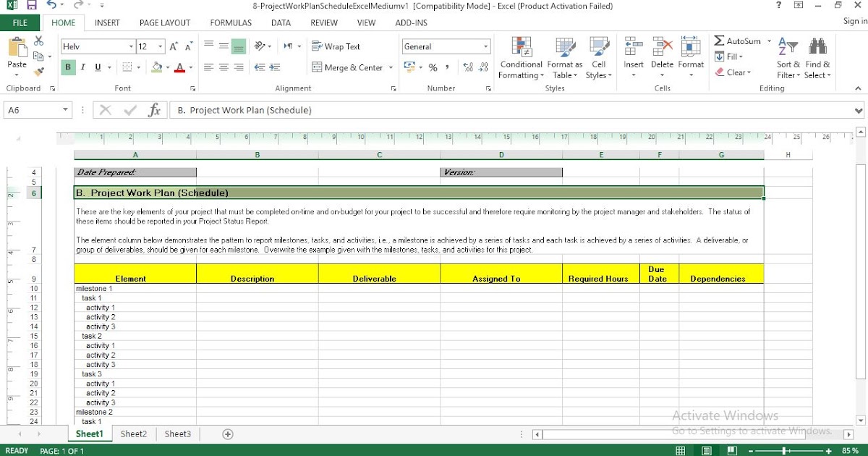868x456 pixels.
Task: Open the font name dropdown Helv
Action: click(x=131, y=46)
